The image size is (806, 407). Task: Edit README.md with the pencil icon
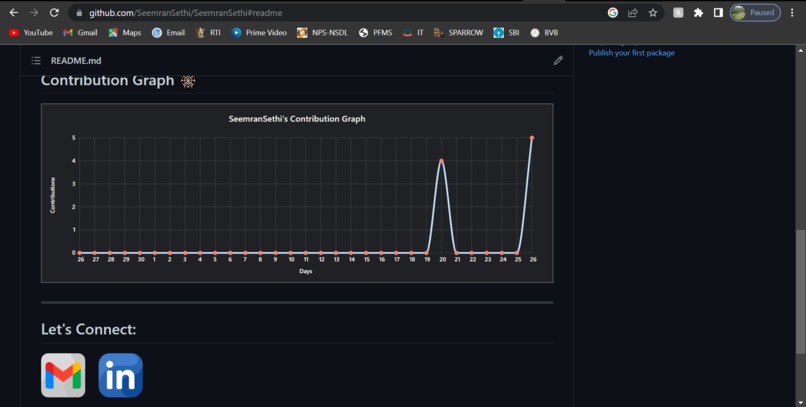pyautogui.click(x=558, y=61)
